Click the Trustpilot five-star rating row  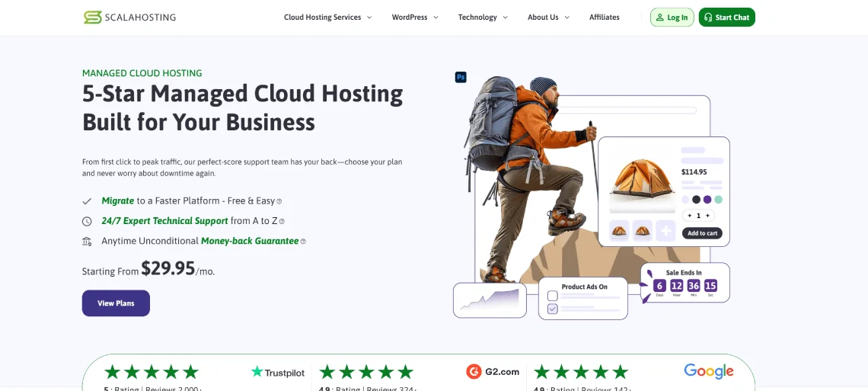[151, 372]
